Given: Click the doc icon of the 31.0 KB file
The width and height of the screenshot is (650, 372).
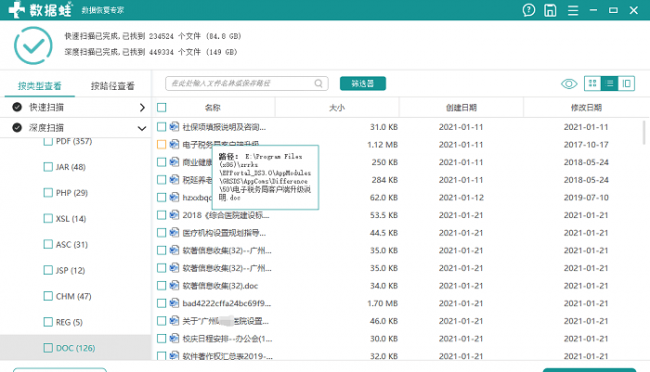Looking at the screenshot, I should [x=174, y=126].
